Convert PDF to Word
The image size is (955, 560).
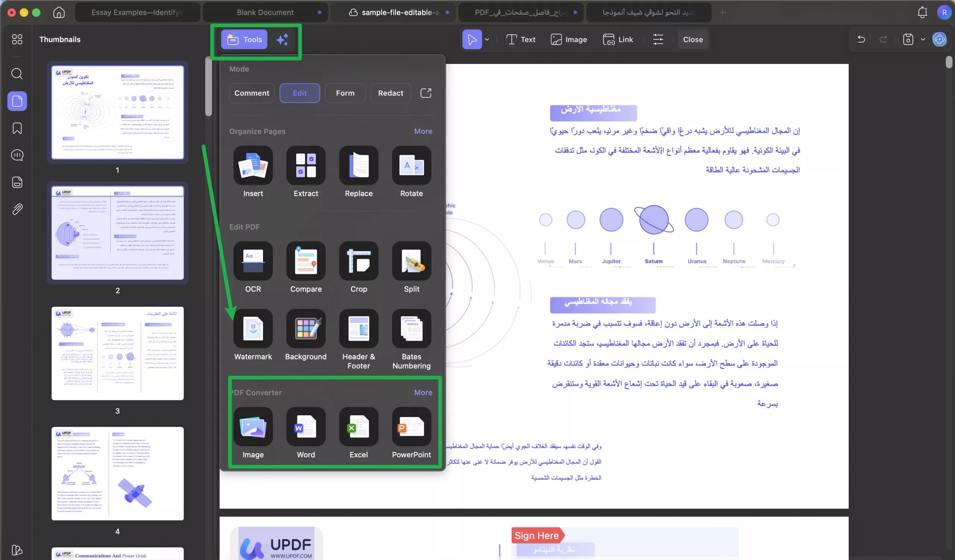pyautogui.click(x=306, y=433)
